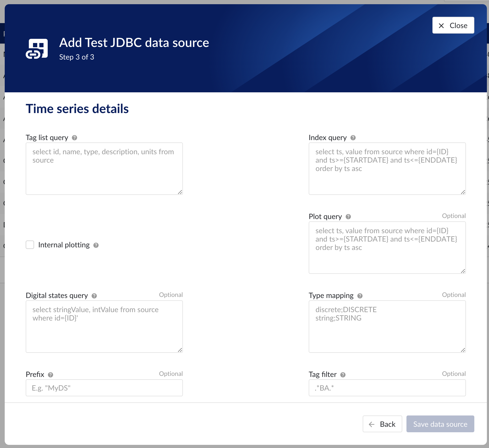Click inside the Index query field
This screenshot has width=489, height=448.
tap(387, 168)
